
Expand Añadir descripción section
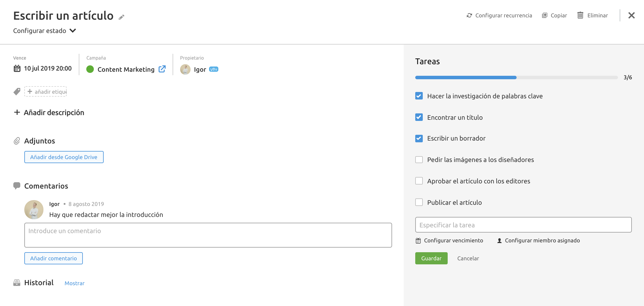(49, 113)
